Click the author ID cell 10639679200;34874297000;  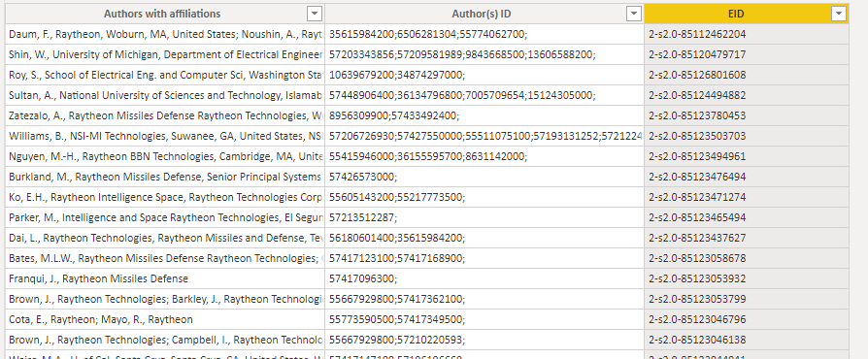pyautogui.click(x=484, y=76)
